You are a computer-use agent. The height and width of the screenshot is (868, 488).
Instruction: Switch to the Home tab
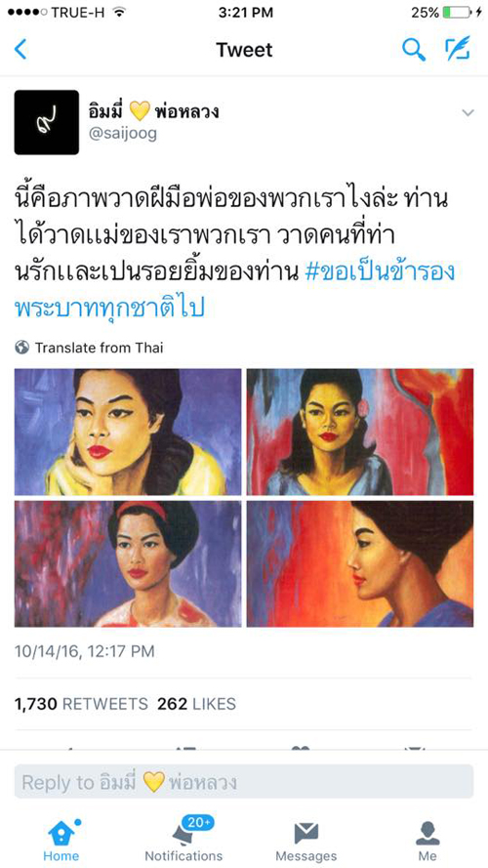(x=61, y=841)
